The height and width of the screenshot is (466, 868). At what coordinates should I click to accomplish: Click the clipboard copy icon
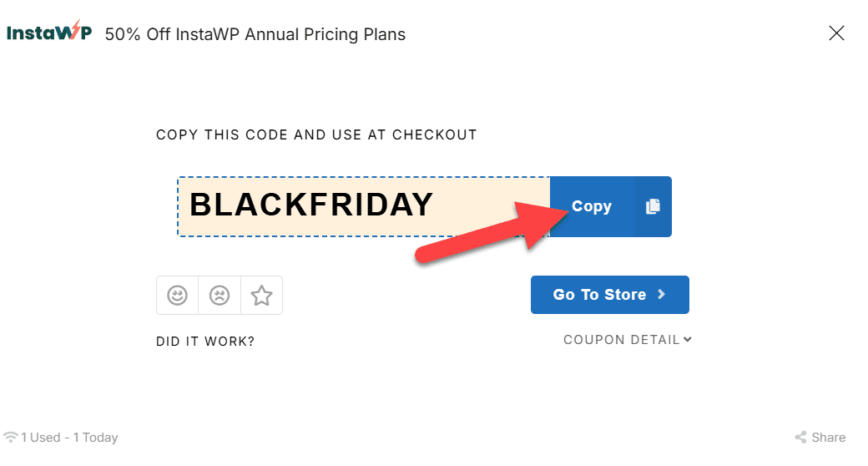(x=653, y=206)
